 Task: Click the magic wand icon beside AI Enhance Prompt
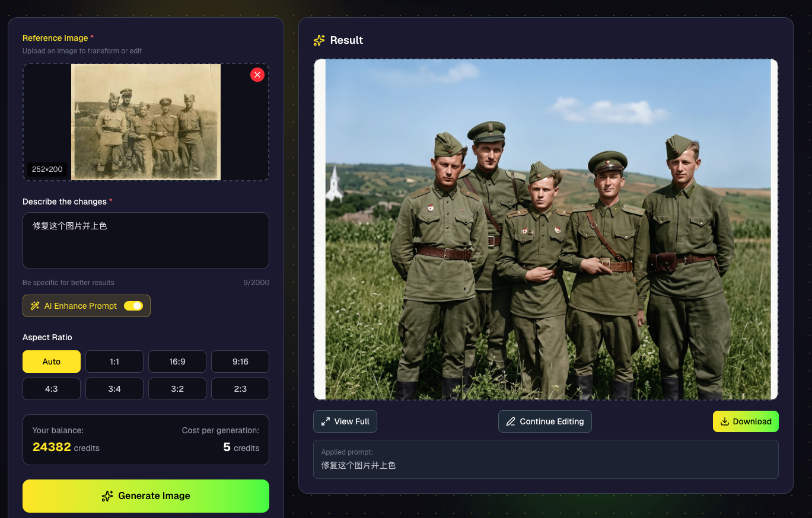pyautogui.click(x=35, y=306)
